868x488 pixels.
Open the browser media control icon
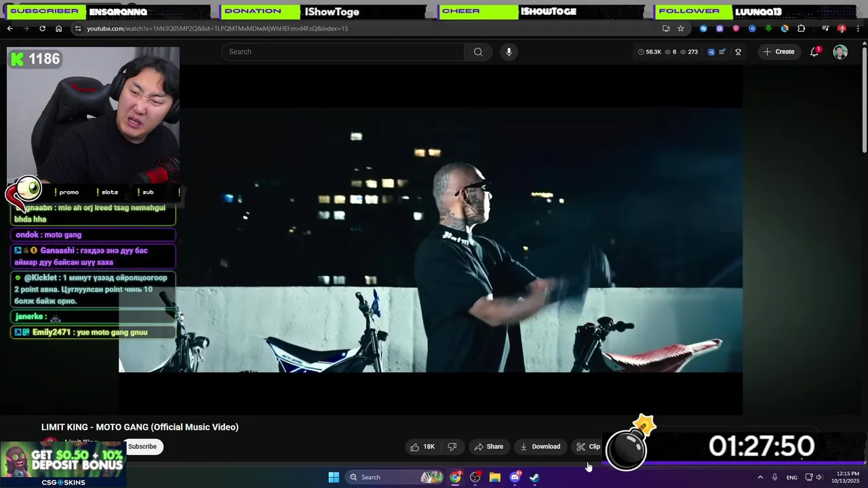(x=825, y=28)
